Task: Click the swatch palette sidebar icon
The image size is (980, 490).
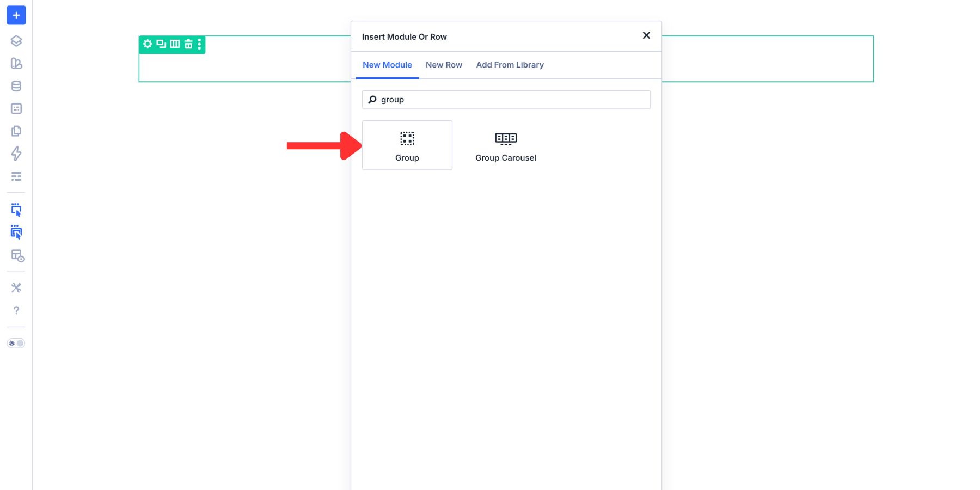Action: click(16, 63)
